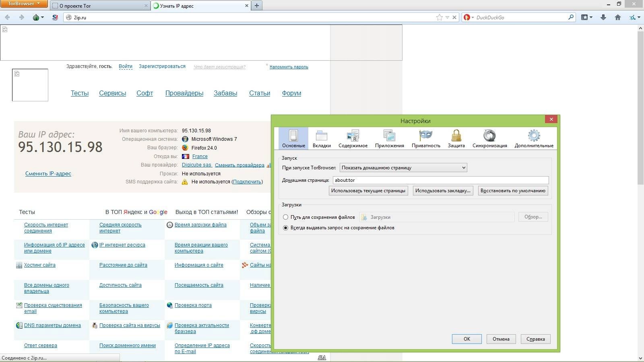
Task: Click the DuckDuckGo search engine icon
Action: (467, 17)
